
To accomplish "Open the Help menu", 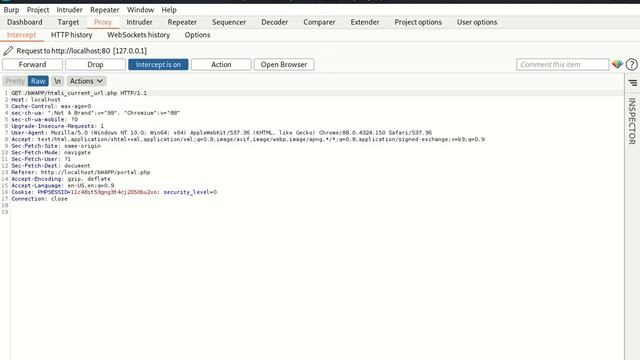I will click(169, 10).
